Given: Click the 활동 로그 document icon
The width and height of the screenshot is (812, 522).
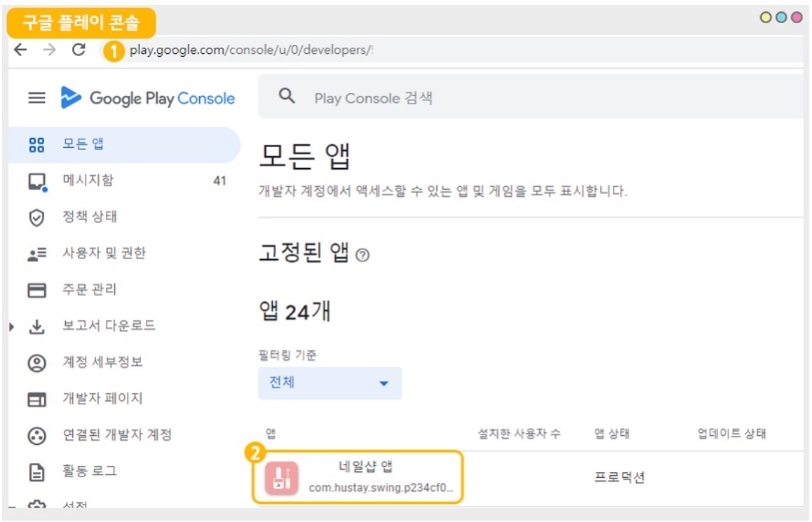Looking at the screenshot, I should pyautogui.click(x=36, y=472).
